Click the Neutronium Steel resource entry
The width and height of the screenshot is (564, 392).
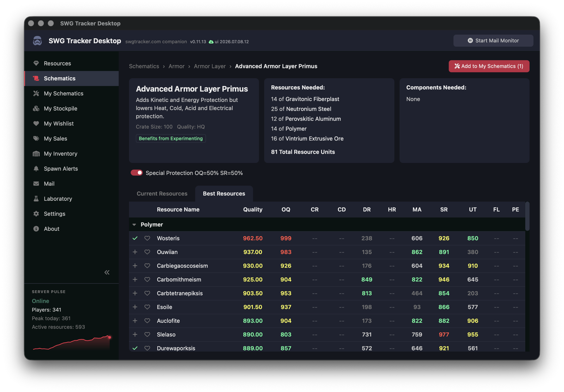[x=301, y=109]
